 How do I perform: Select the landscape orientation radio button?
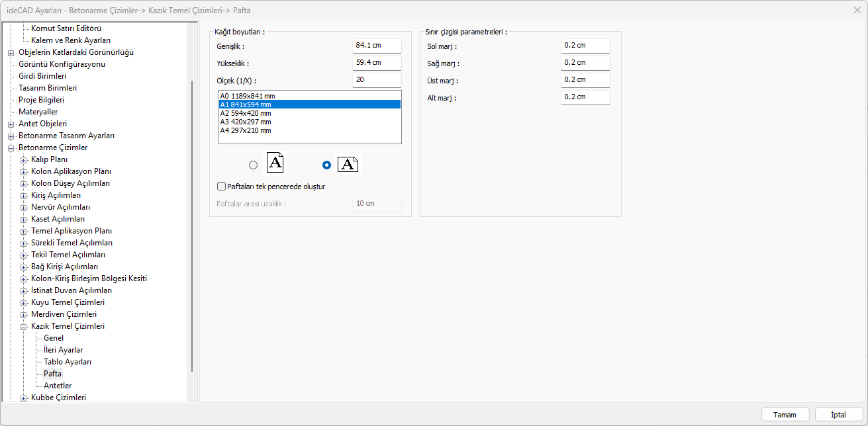[x=326, y=165]
